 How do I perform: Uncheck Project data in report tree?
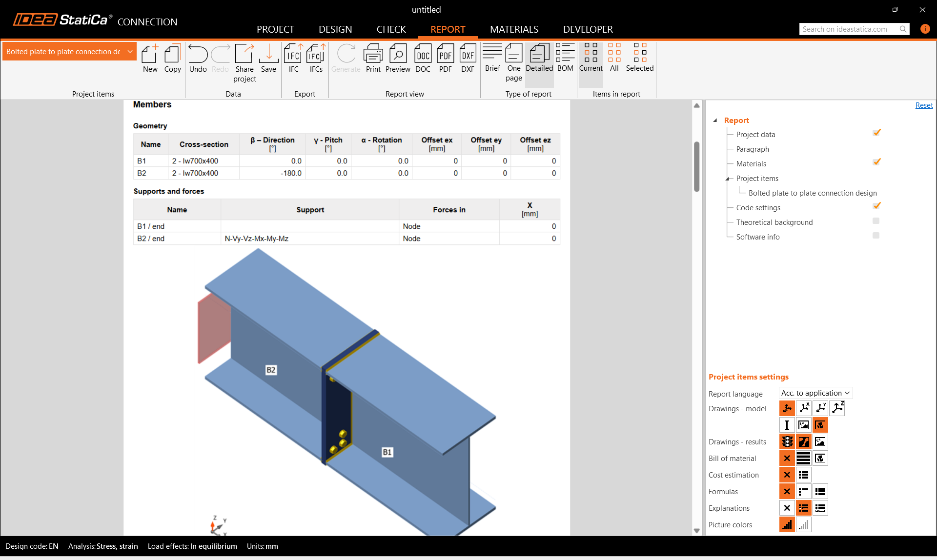coord(876,133)
